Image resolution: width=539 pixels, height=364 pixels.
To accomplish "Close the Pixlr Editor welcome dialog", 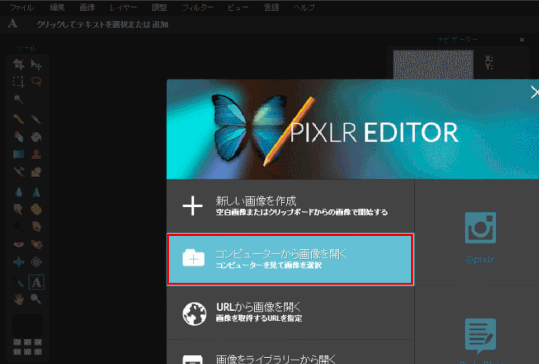I will pos(534,92).
